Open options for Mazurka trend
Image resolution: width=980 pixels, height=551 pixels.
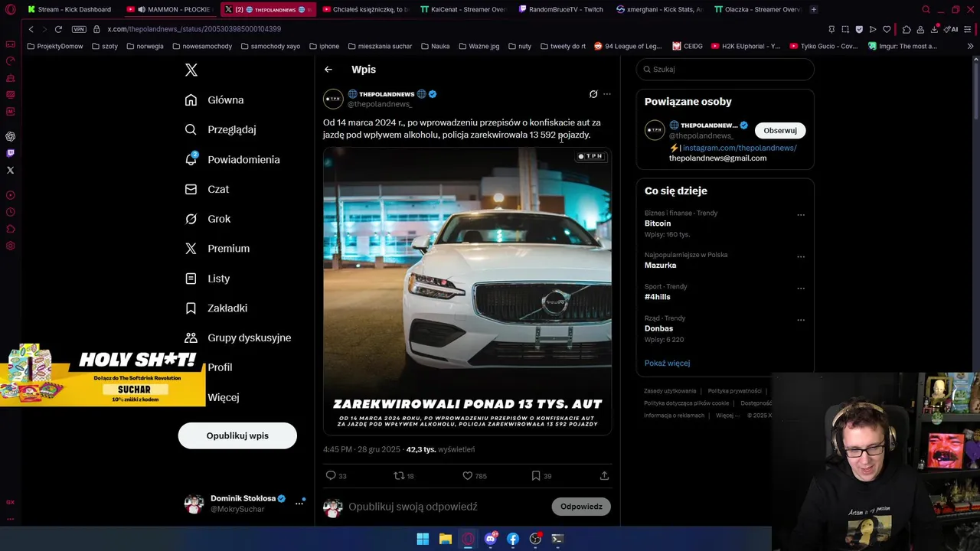(801, 257)
